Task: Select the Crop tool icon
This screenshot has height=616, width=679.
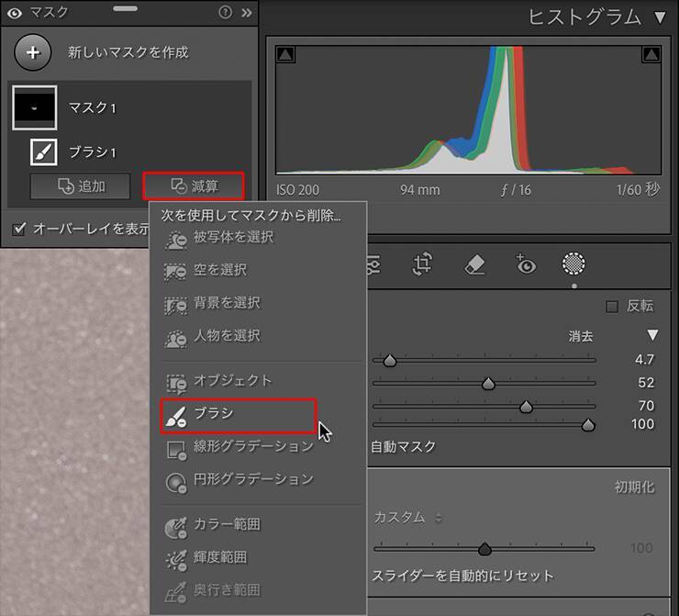Action: click(423, 264)
